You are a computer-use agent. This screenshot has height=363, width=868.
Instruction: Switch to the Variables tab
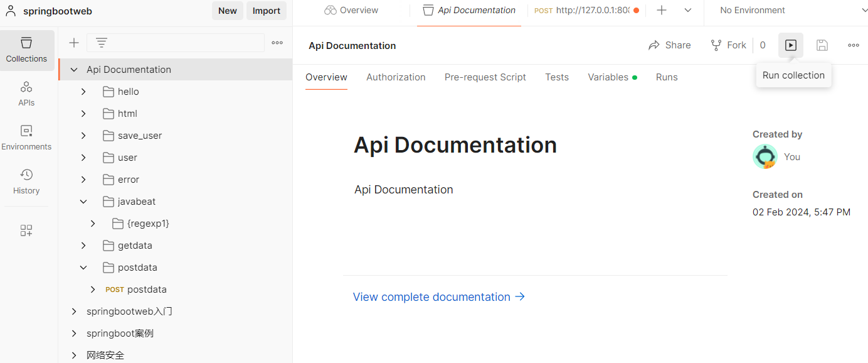pos(612,77)
